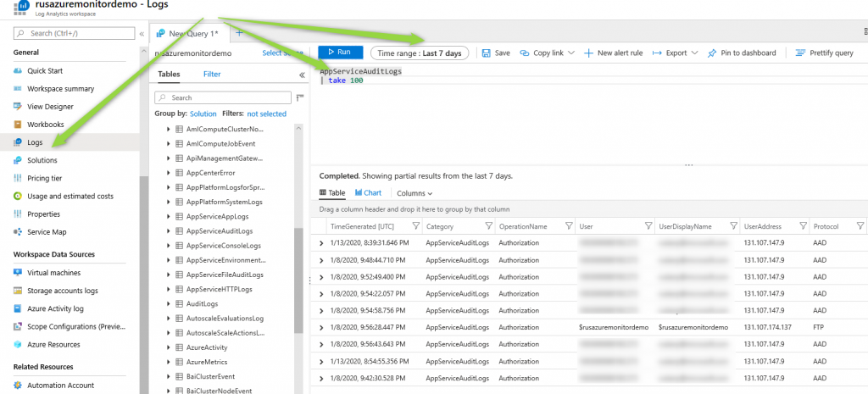Open Service Map icon
Viewport: 868px width, 394px height.
click(17, 232)
